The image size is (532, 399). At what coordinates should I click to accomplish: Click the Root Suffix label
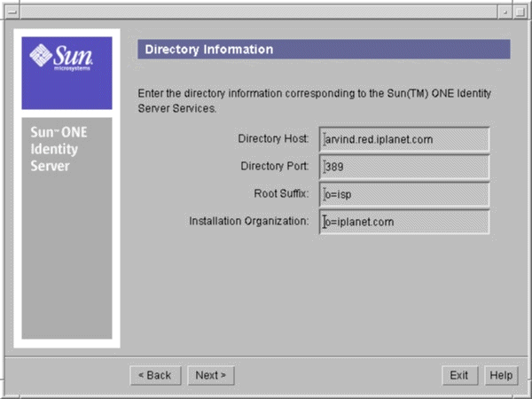coord(282,193)
